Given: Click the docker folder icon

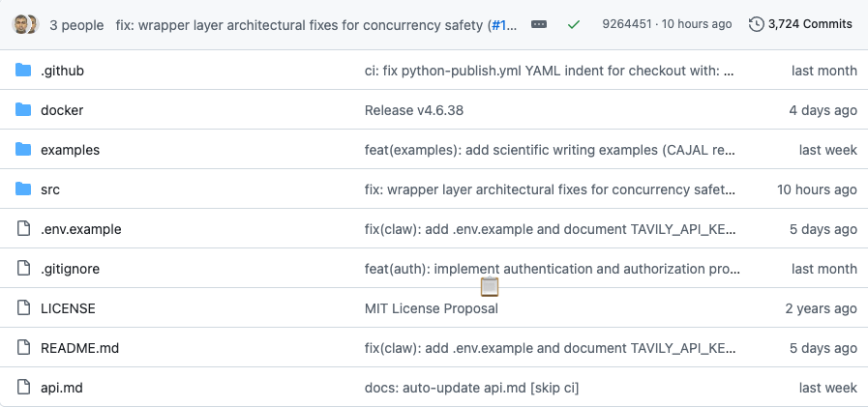Looking at the screenshot, I should [23, 110].
